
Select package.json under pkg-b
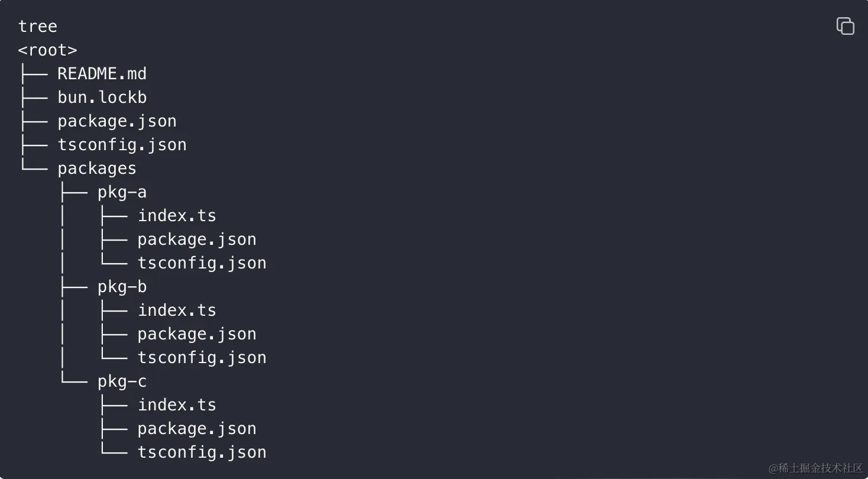197,334
